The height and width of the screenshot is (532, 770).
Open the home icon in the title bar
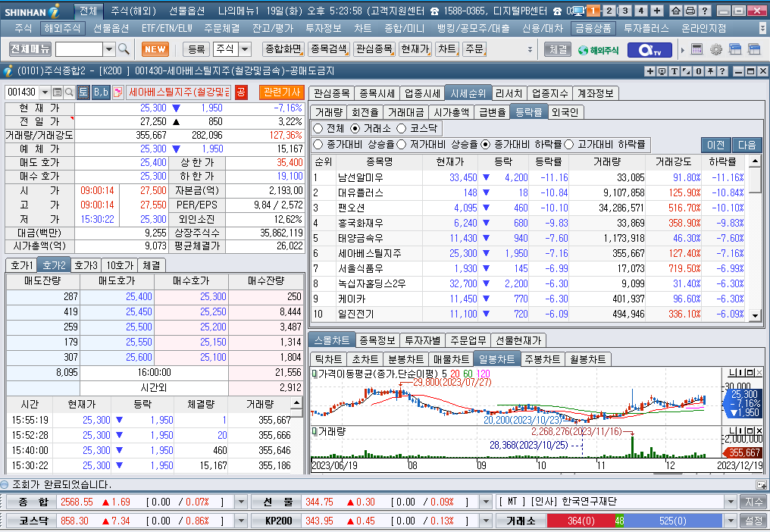coord(676,11)
